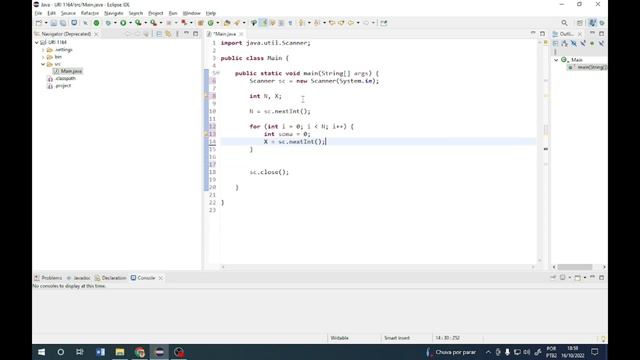Viewport: 640px width, 360px height.
Task: Click the Coverage run icon
Action: [x=138, y=23]
